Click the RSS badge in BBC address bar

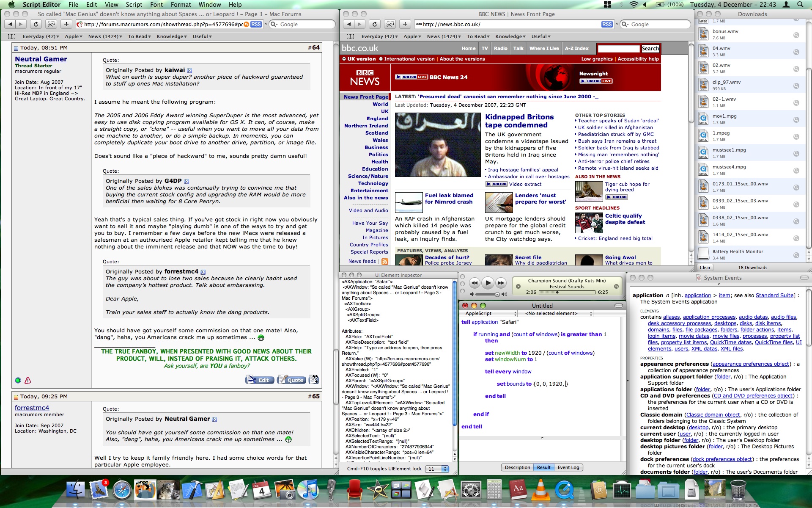606,24
